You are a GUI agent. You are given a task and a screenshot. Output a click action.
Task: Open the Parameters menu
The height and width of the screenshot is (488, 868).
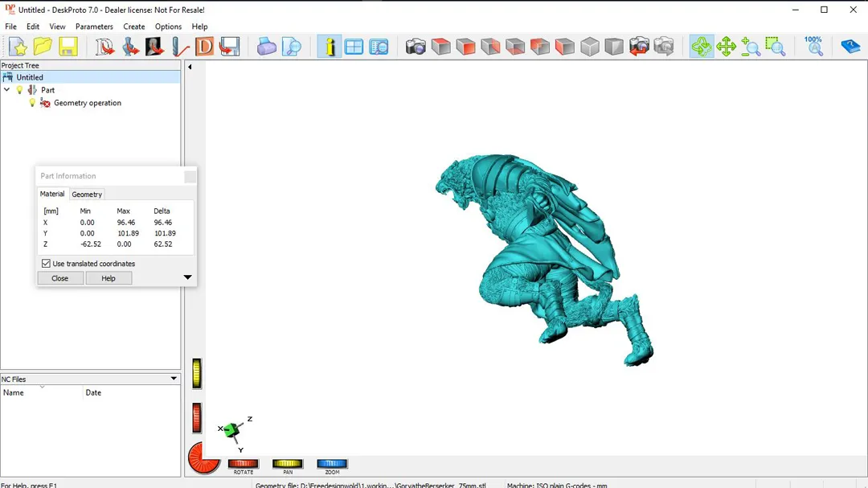94,27
